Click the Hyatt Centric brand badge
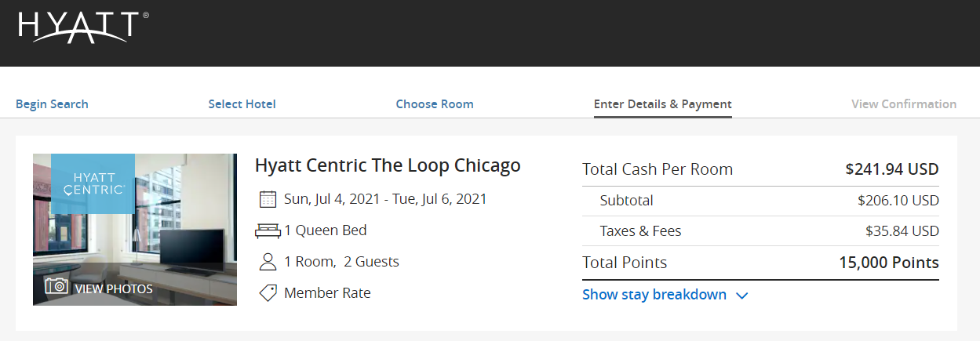This screenshot has width=980, height=341. [93, 183]
